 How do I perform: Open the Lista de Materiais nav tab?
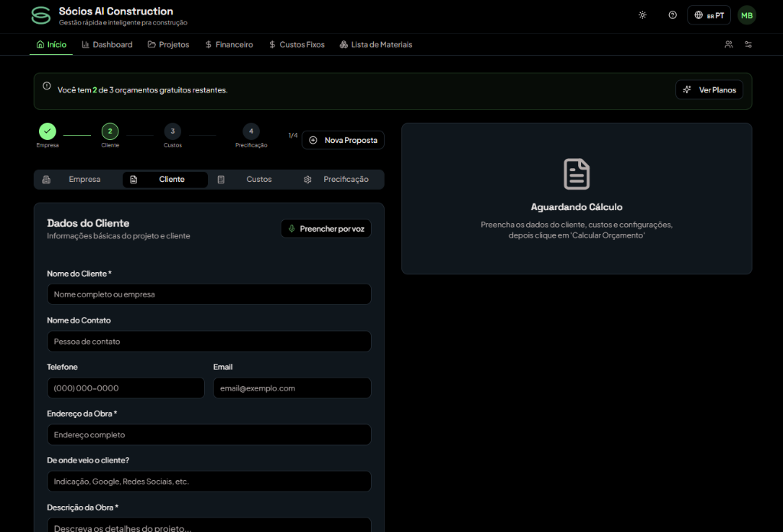(376, 44)
